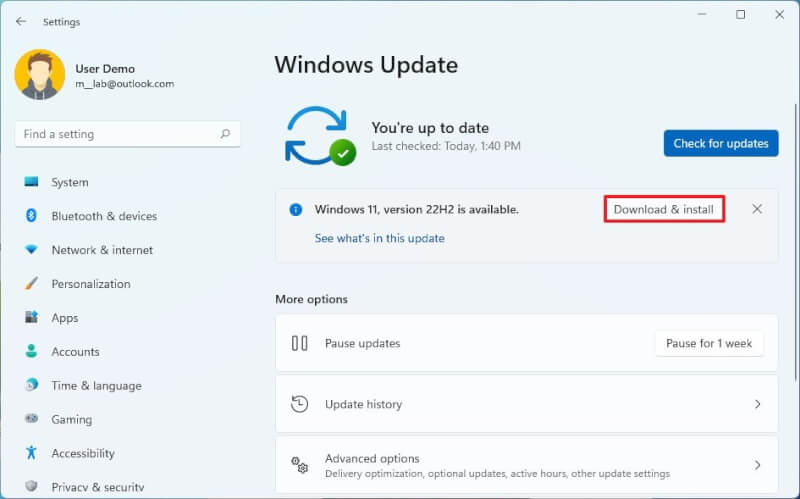Click Last checked: Today, 1:40 PM

coord(446,146)
